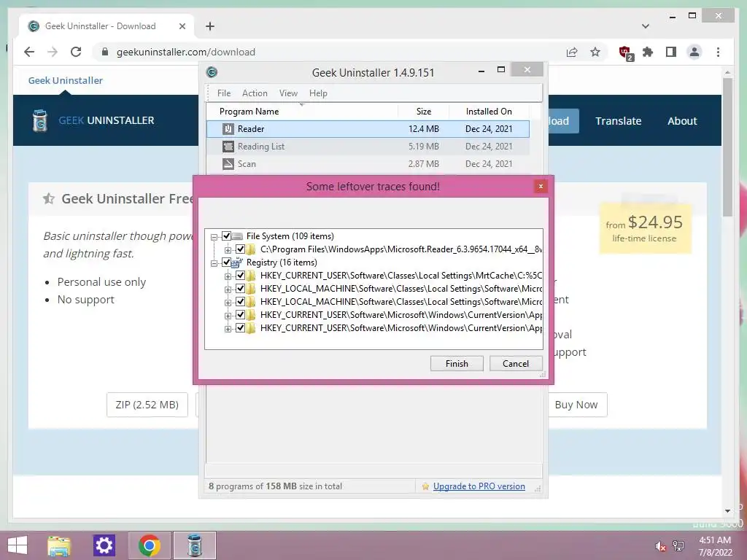
Task: Click the browser Forward arrow
Action: [53, 52]
